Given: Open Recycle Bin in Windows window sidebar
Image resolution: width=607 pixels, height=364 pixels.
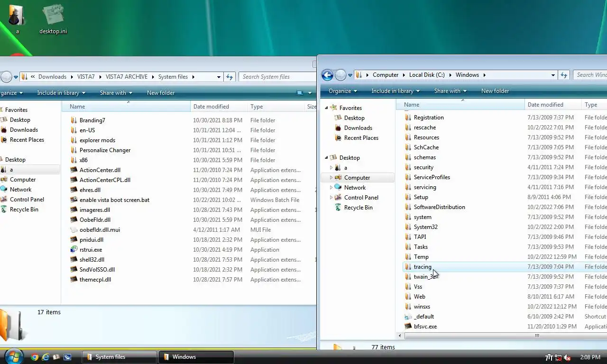Looking at the screenshot, I should (x=358, y=208).
